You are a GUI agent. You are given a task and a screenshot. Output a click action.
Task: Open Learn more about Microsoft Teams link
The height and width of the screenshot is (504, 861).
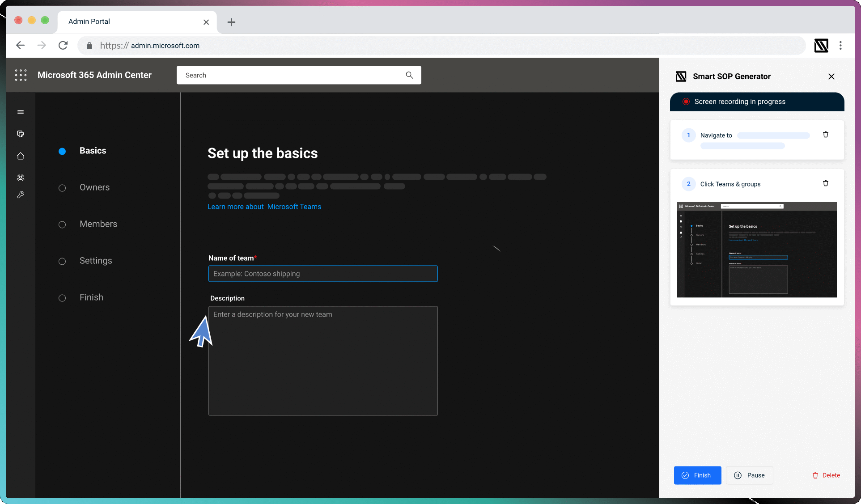point(264,207)
